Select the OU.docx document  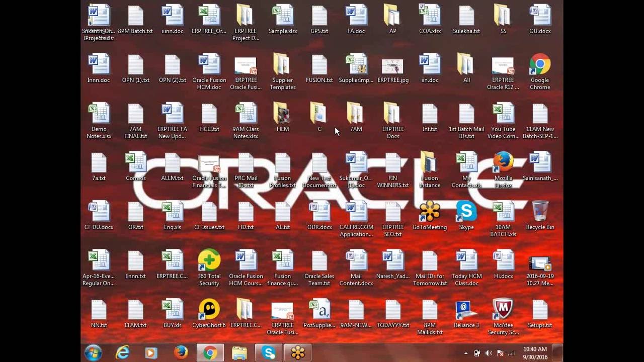click(540, 20)
